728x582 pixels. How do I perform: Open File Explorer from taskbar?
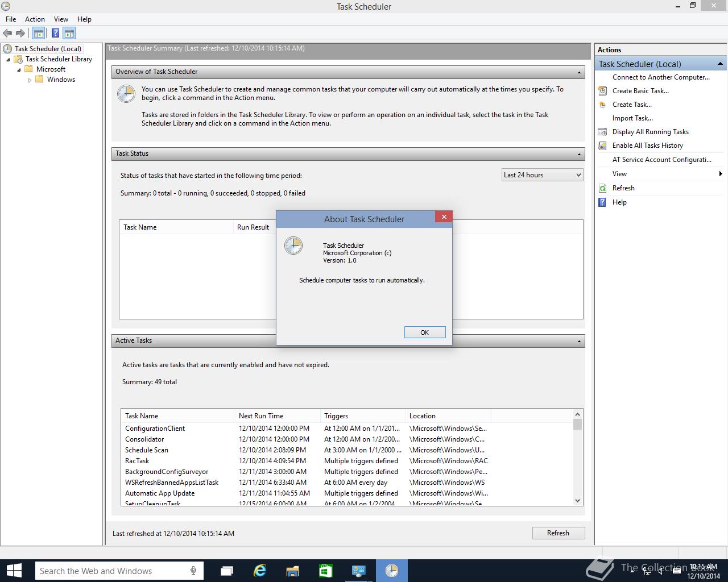[x=293, y=571]
